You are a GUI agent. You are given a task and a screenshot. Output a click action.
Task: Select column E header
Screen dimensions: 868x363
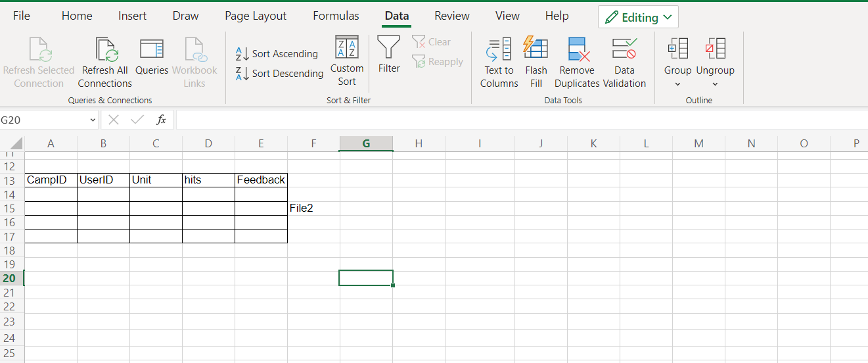tap(261, 143)
